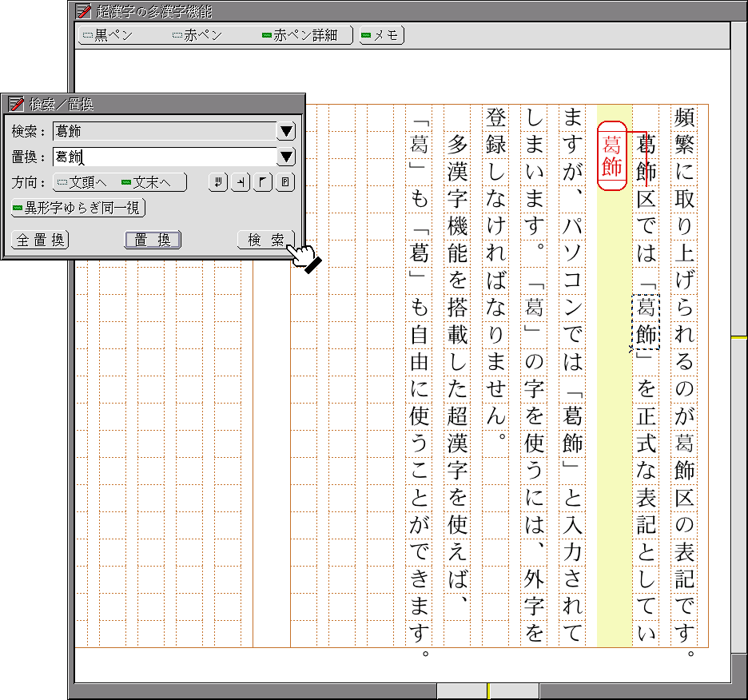The width and height of the screenshot is (748, 700).
Task: Toggle 異形字ゆらぎ同一視 option
Action: pyautogui.click(x=78, y=209)
